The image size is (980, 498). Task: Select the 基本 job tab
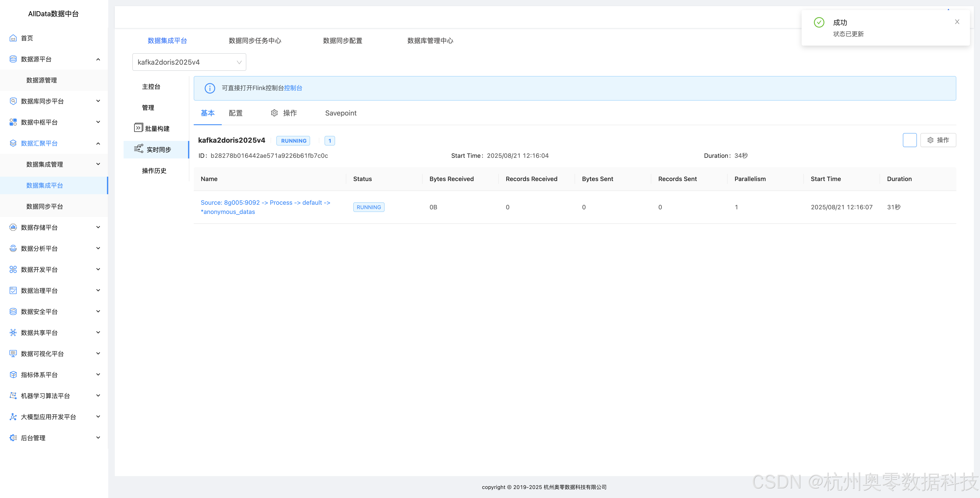(x=208, y=113)
